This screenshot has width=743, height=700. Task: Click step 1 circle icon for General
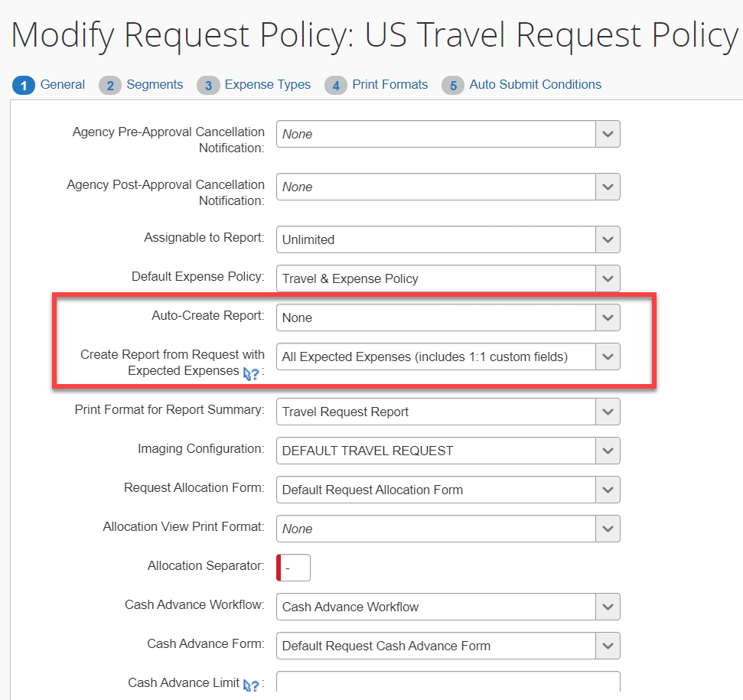23,86
